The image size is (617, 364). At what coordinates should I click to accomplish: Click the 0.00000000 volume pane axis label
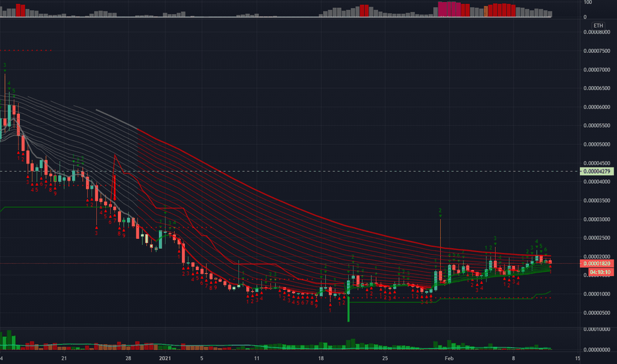pos(596,349)
